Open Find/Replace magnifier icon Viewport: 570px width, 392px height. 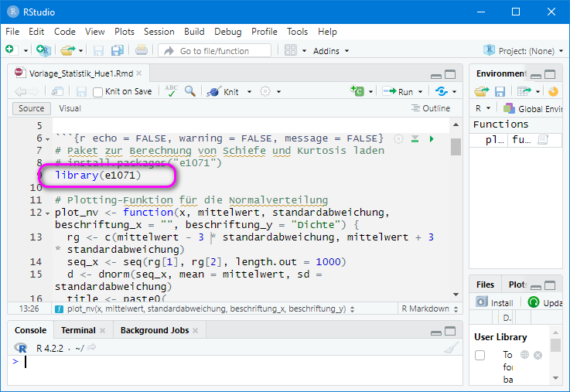(189, 90)
